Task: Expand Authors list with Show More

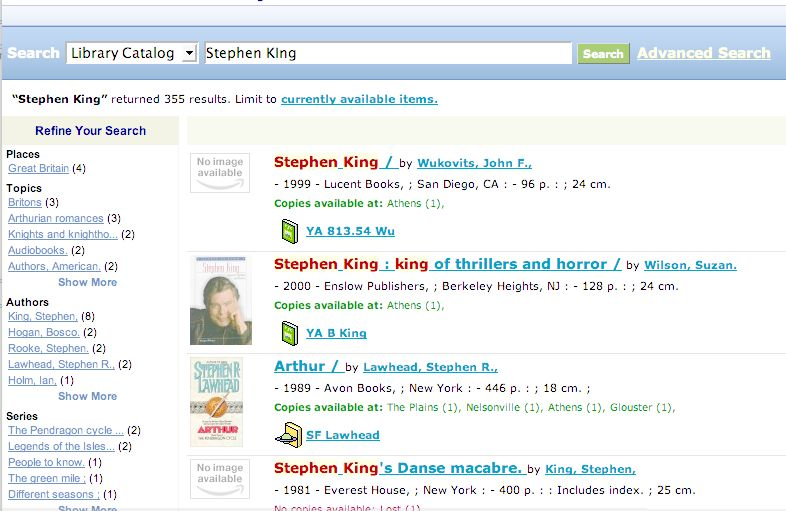Action: click(x=87, y=396)
